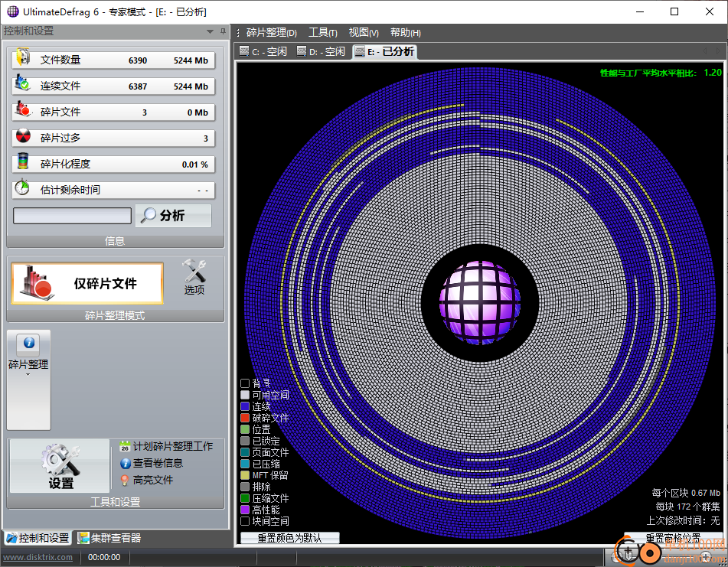Click the fragmentation degree barrel icon
This screenshot has width=728, height=567.
(x=23, y=161)
